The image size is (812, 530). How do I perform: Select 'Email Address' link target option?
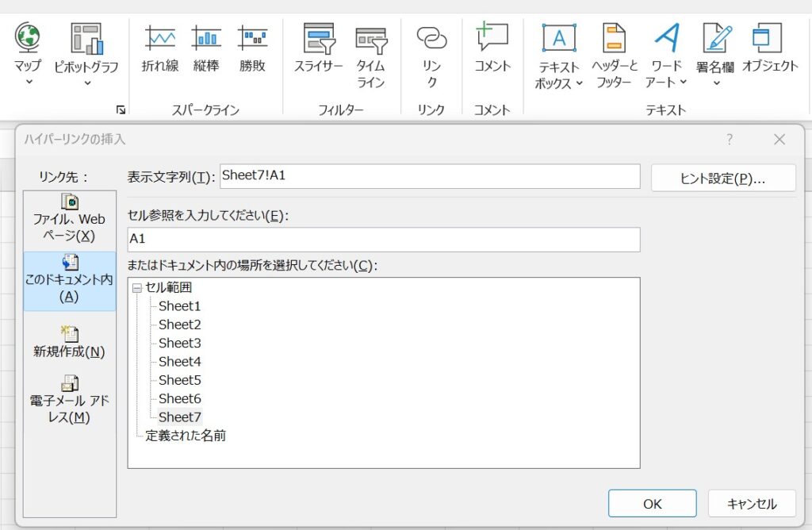(70, 400)
